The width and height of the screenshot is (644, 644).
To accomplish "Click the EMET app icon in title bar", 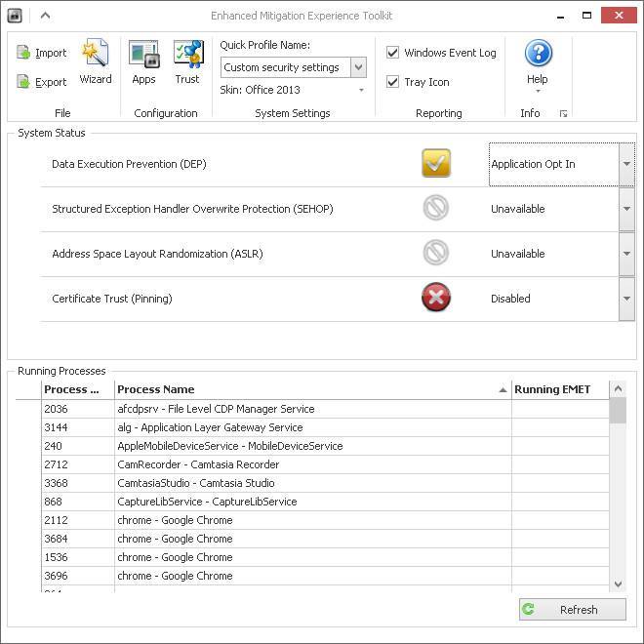I will 15,16.
